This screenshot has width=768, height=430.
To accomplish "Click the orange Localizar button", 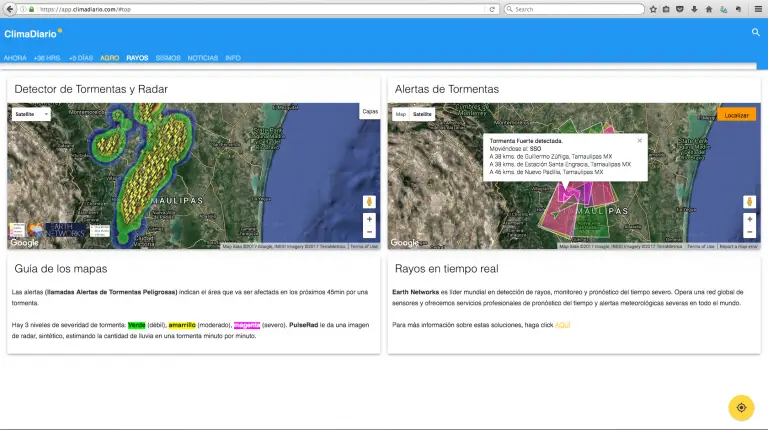I will tap(737, 115).
